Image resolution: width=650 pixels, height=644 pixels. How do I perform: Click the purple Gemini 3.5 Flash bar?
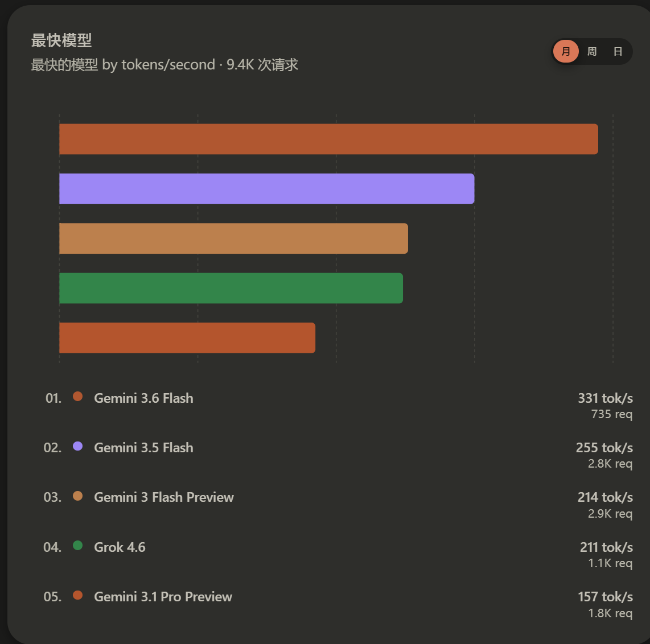(266, 188)
